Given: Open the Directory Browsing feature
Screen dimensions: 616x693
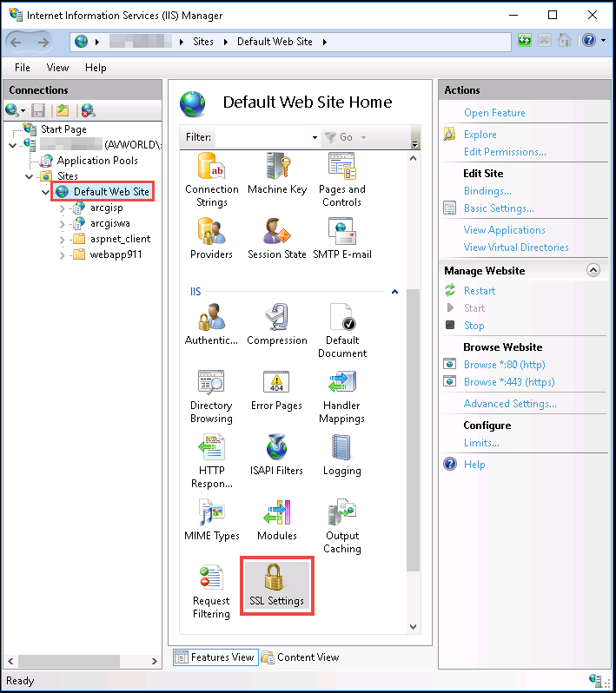Looking at the screenshot, I should [211, 397].
